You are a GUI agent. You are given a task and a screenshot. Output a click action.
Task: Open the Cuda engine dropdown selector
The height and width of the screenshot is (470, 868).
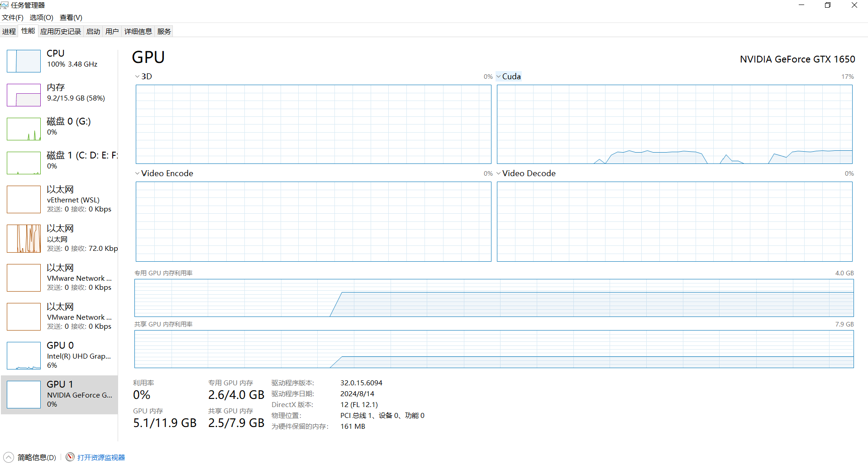tap(499, 77)
